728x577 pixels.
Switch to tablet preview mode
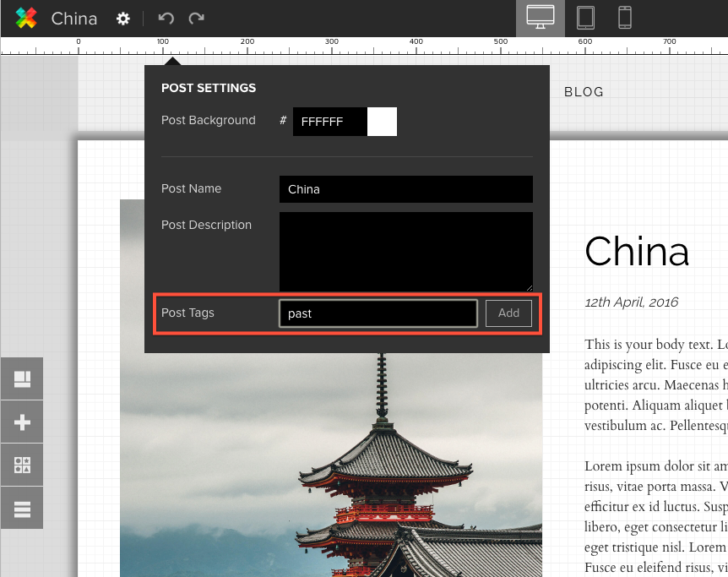tap(585, 18)
